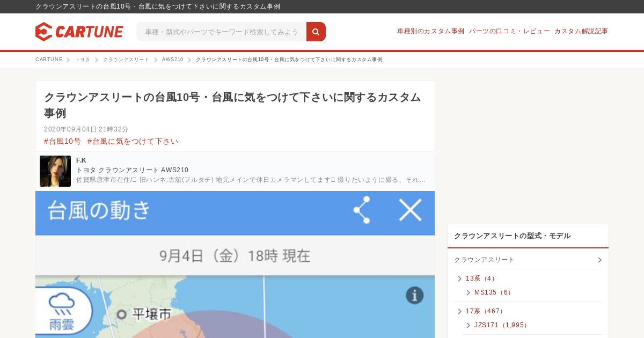This screenshot has height=338, width=644.
Task: Click the X close icon in typhoon image
Action: (x=410, y=210)
